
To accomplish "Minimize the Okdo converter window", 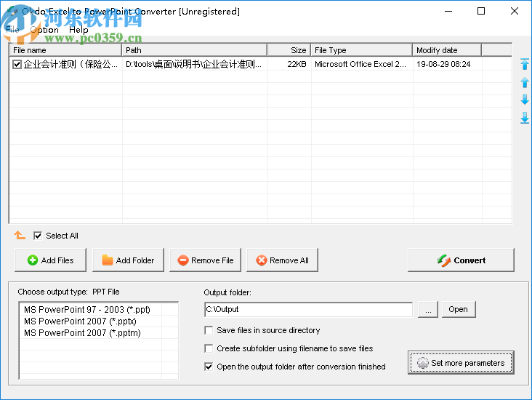I will (448, 11).
